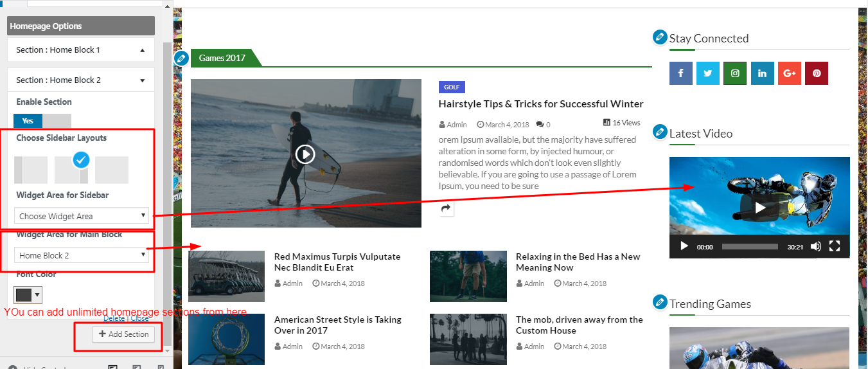This screenshot has height=369, width=868.
Task: Select the Games 2017 tab heading
Action: point(222,58)
